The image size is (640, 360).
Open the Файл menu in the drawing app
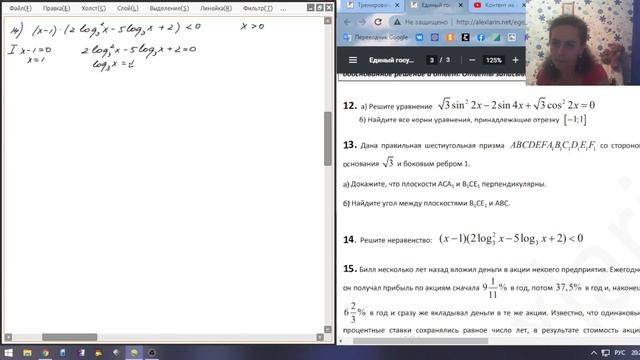pyautogui.click(x=20, y=8)
